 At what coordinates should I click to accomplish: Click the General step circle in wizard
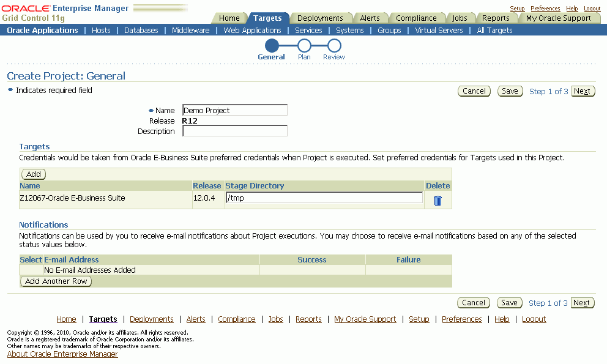point(272,46)
